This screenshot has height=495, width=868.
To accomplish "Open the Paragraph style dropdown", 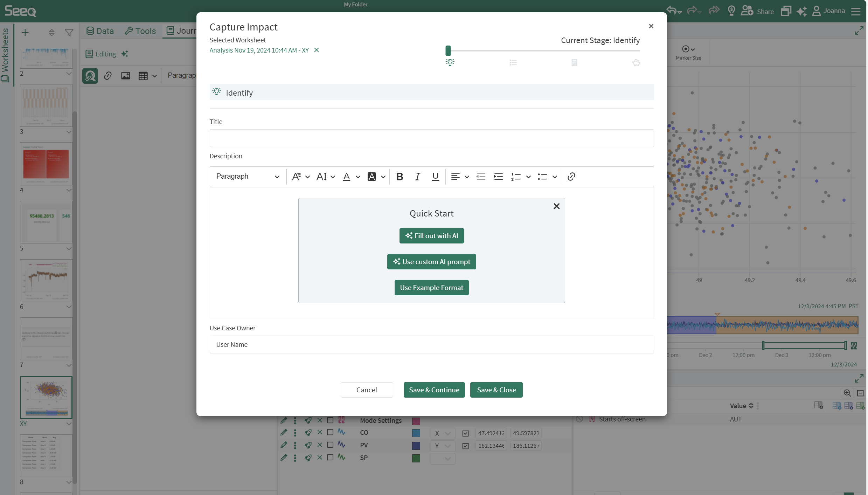I will [x=247, y=177].
